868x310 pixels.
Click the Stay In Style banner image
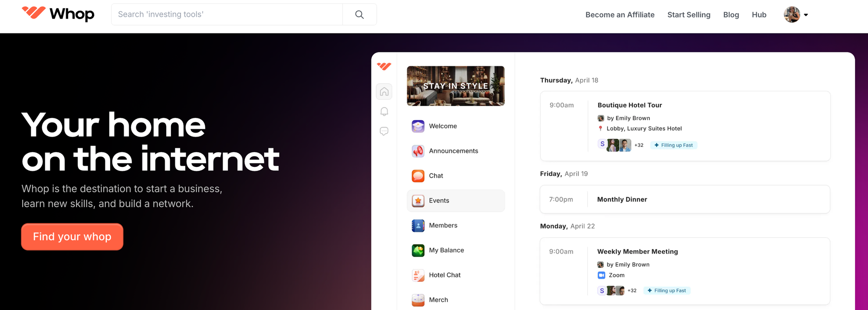click(x=456, y=86)
